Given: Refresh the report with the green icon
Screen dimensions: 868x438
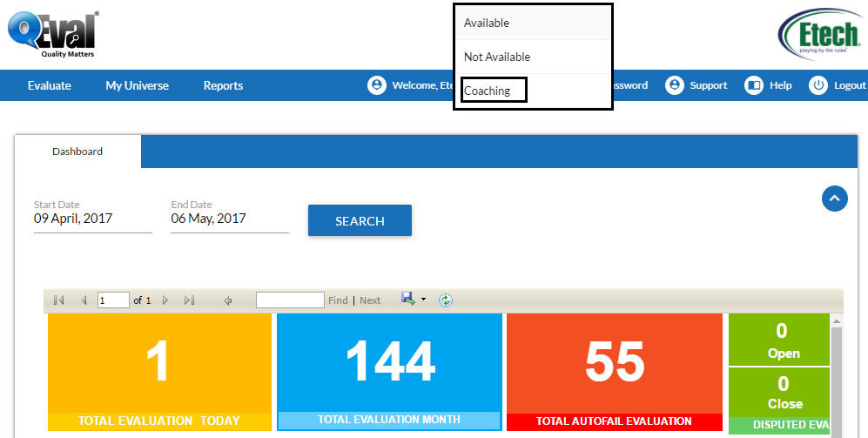Looking at the screenshot, I should pos(446,300).
